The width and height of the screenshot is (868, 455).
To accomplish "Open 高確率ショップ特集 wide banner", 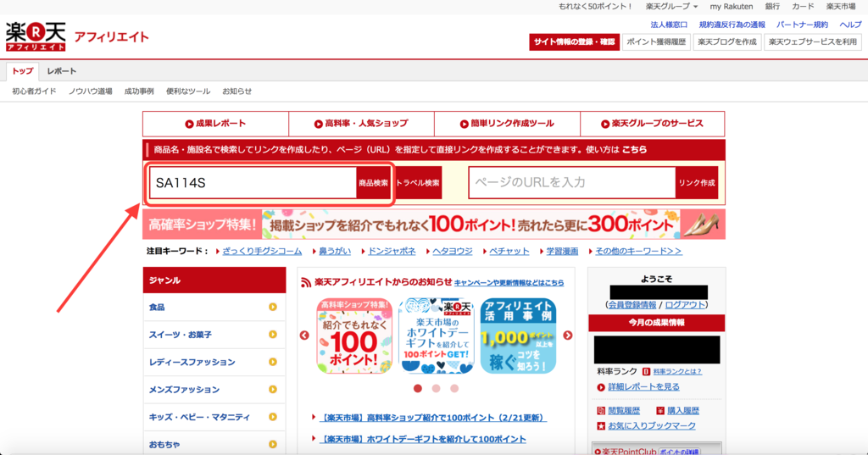I will pyautogui.click(x=434, y=225).
